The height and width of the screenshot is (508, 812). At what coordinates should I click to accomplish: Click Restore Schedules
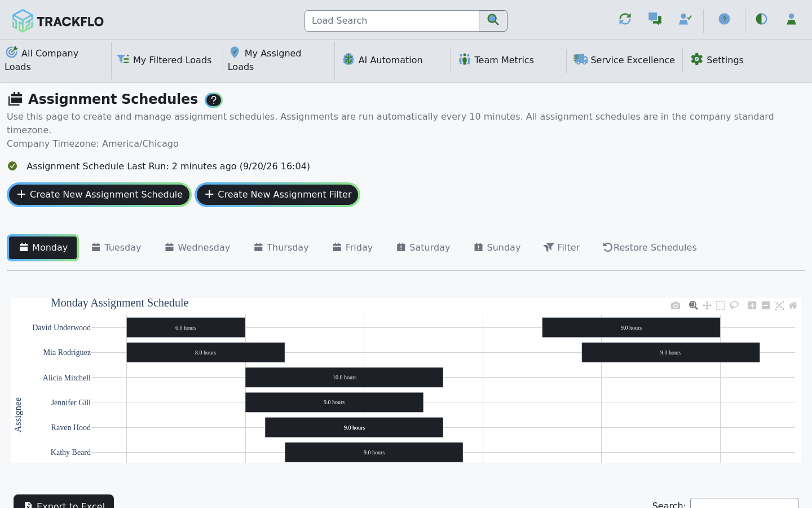[x=650, y=248]
